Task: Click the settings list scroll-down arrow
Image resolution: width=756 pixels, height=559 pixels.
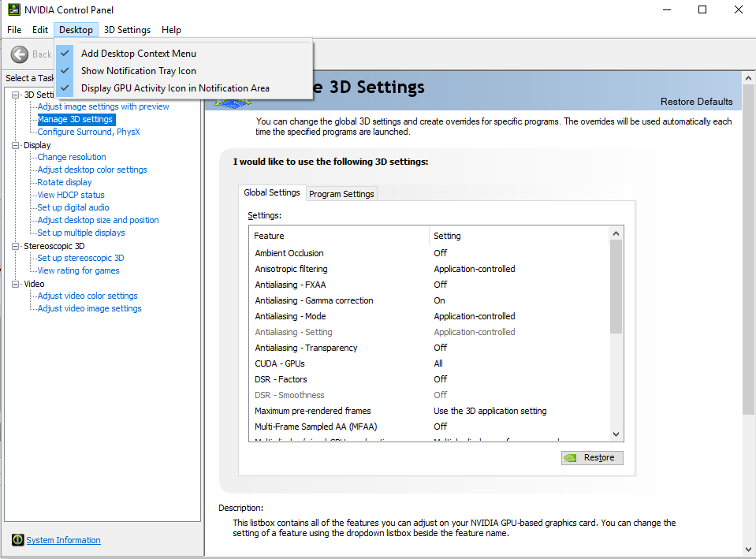Action: (616, 433)
